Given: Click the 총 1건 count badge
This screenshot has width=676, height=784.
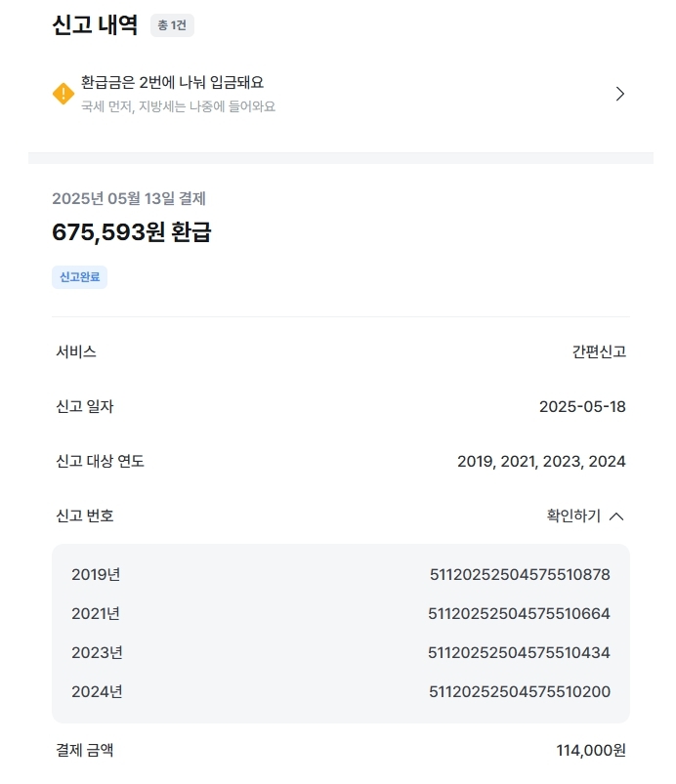Looking at the screenshot, I should click(x=172, y=25).
